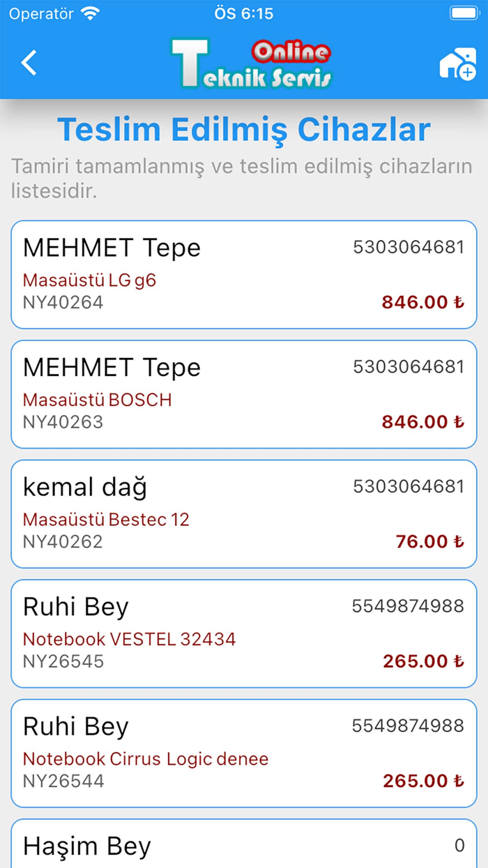Open the kemal dağ service record

click(243, 513)
